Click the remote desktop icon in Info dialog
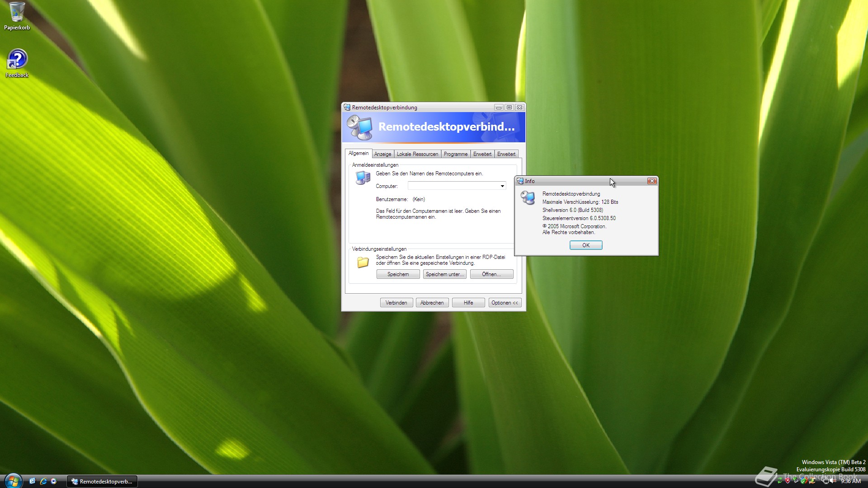Viewport: 868px width, 488px height. coord(528,197)
